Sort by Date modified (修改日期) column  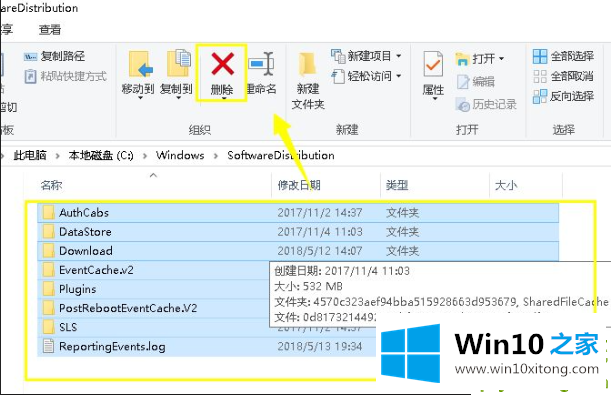point(299,185)
